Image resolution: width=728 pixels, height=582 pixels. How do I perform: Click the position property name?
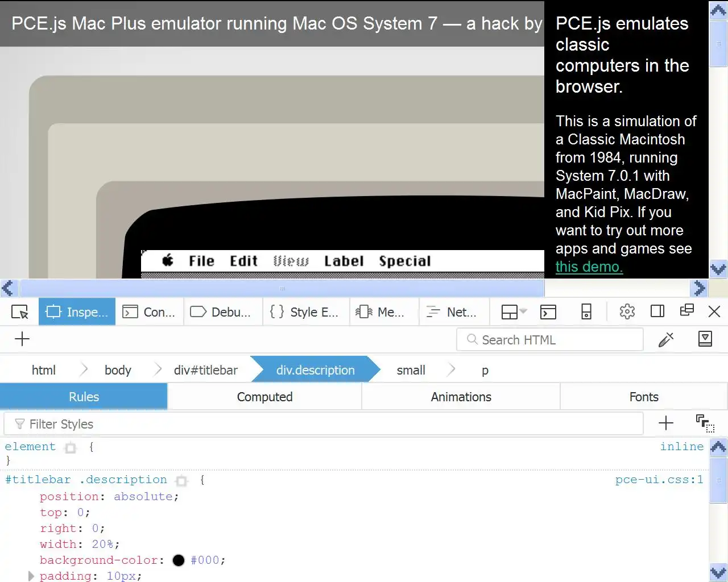tap(69, 497)
